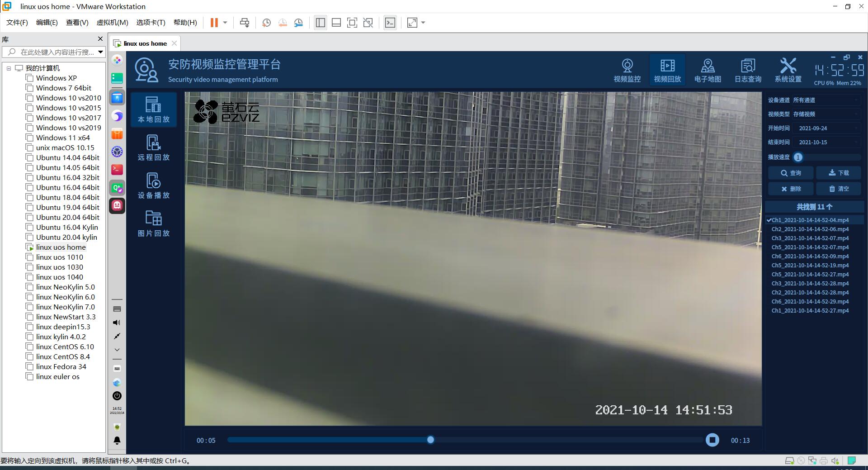Send Ctrl+Alt+Del to the virtual machine

tap(245, 23)
